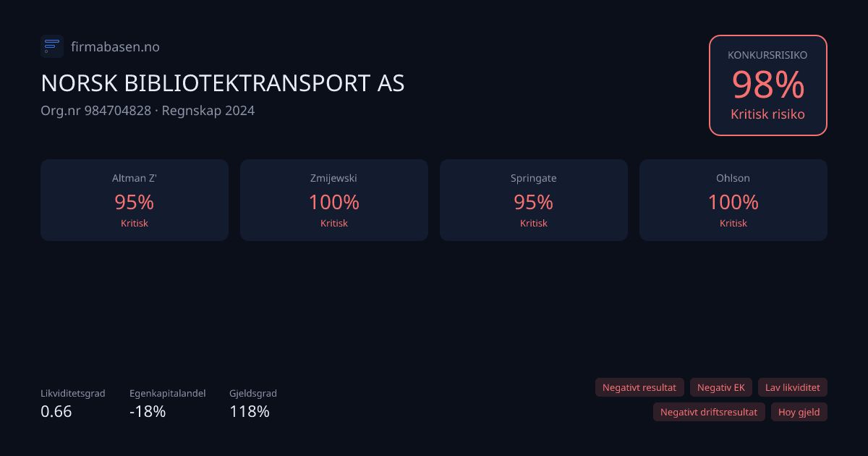Screen dimensions: 868x456
Task: Click the Likviditetsgrad value 0.66
Action: (56, 411)
